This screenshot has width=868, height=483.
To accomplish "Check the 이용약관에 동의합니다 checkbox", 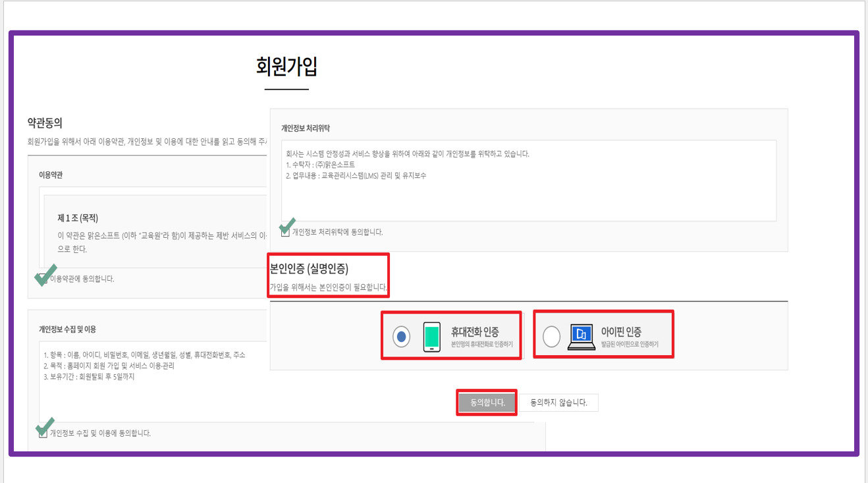I will [x=43, y=279].
